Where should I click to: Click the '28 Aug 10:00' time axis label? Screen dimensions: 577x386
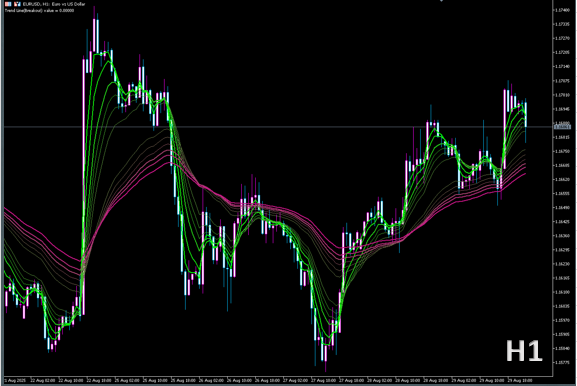pos(408,380)
